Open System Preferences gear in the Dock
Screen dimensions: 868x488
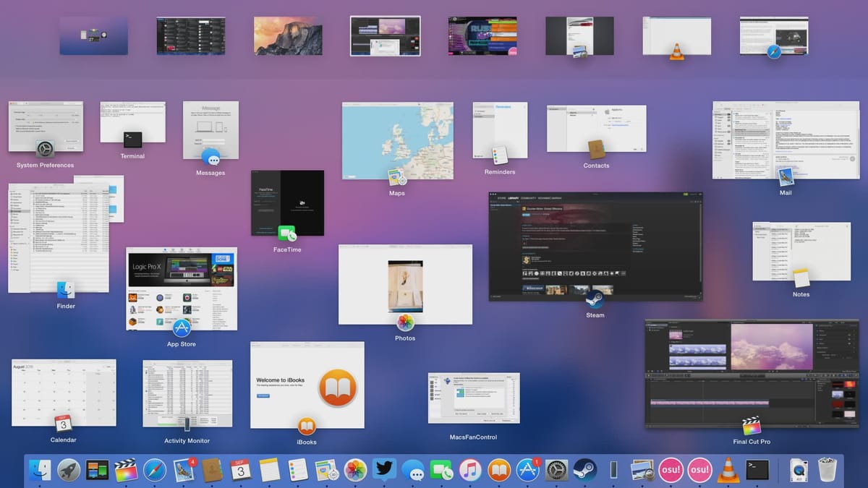pos(556,470)
